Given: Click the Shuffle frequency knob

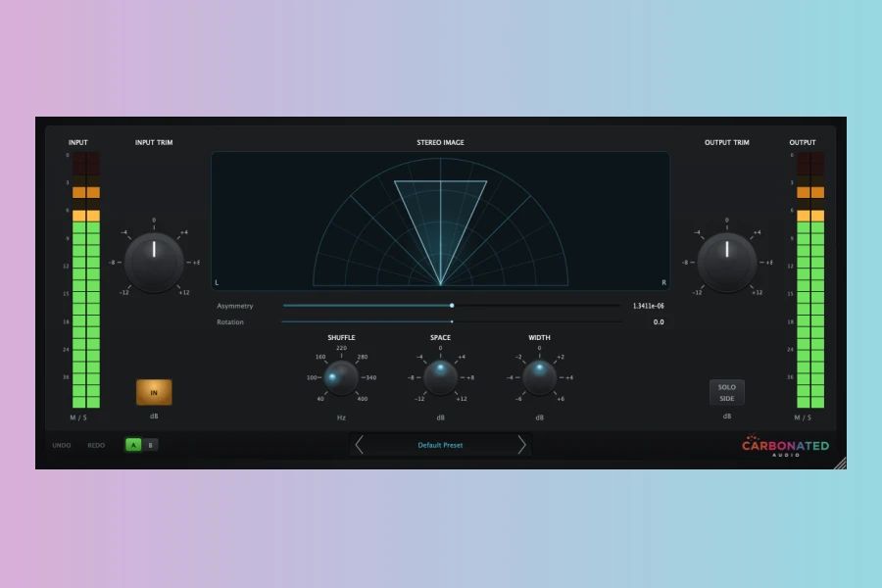Looking at the screenshot, I should (x=341, y=377).
